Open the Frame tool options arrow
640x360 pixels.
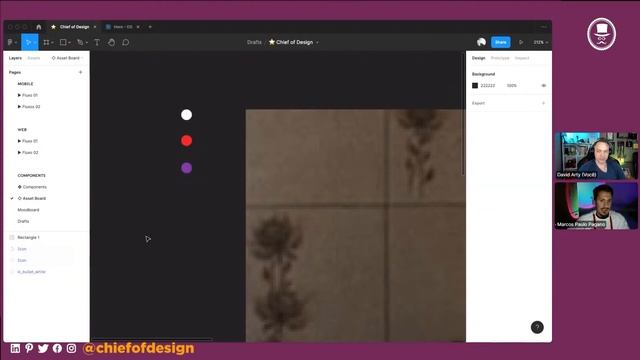pos(52,42)
